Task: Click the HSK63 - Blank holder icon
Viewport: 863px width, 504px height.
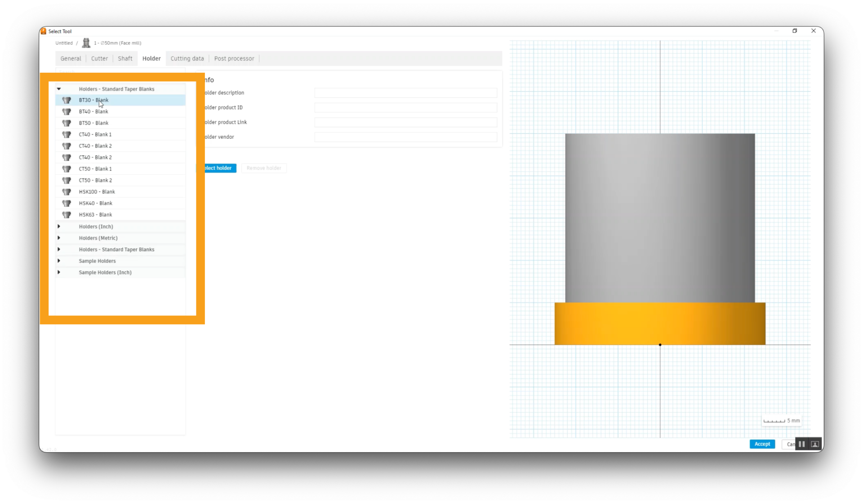Action: (67, 215)
